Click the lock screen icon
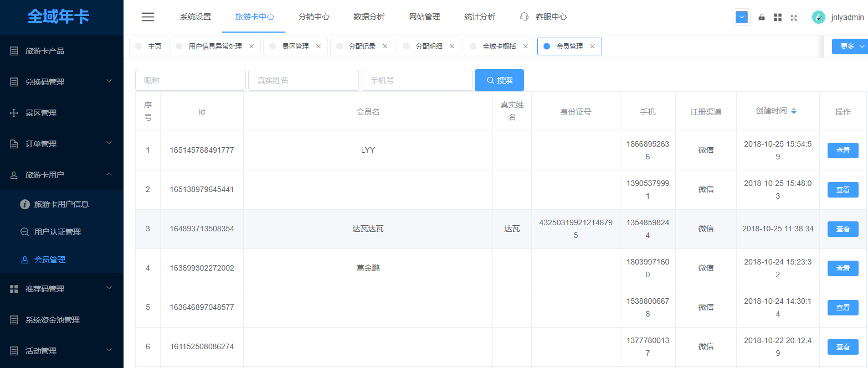The width and height of the screenshot is (868, 368). pos(762,17)
